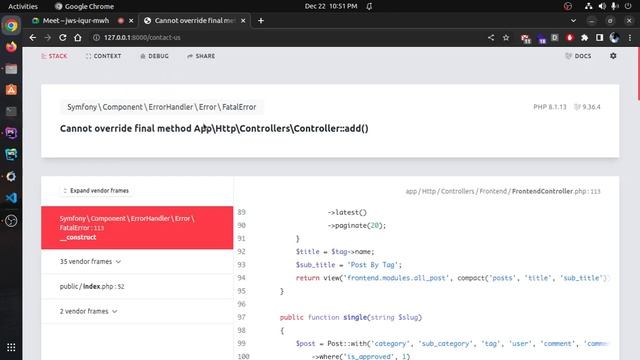Click the power icon in system tray
The image size is (640, 360).
tap(628, 6)
